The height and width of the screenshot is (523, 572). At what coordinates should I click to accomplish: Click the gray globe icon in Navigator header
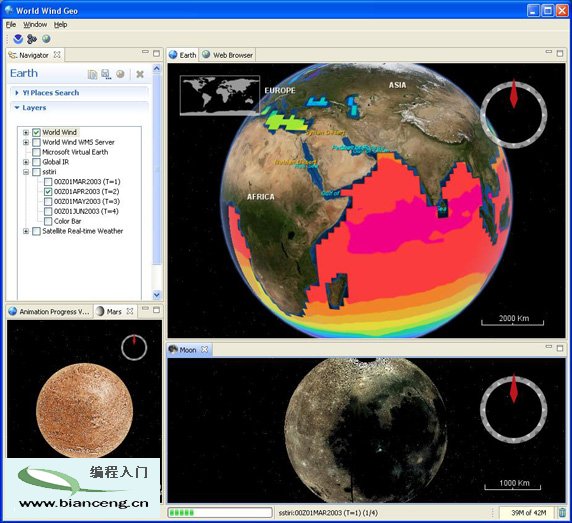[120, 74]
